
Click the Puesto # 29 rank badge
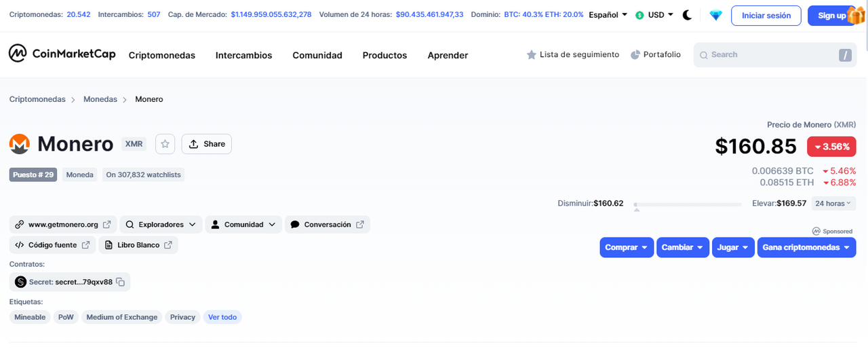click(33, 174)
